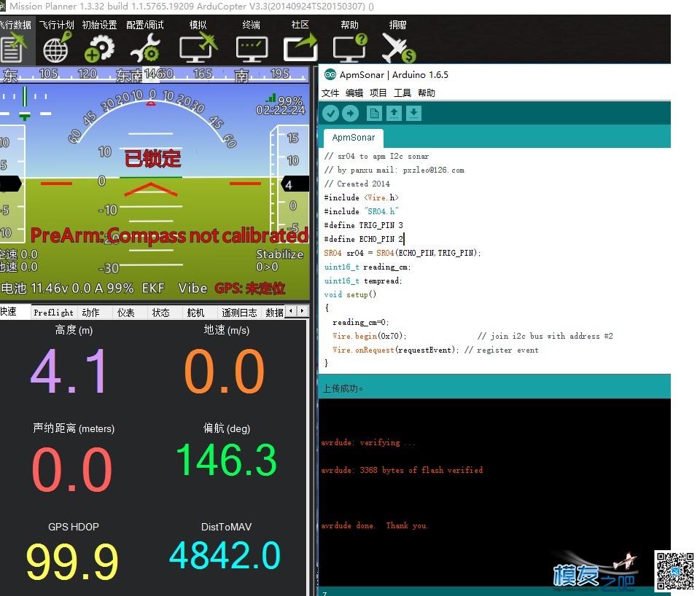Click the 高度 (m) altitude value 4.1

(x=69, y=370)
